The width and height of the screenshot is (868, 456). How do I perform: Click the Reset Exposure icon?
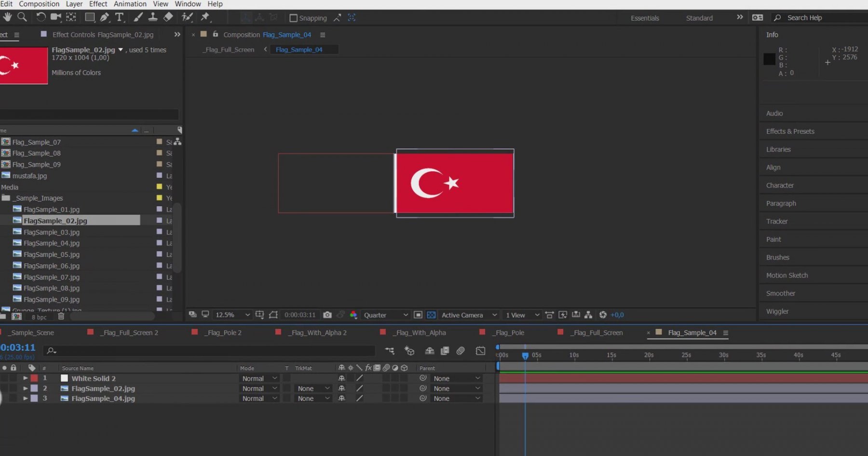tap(603, 315)
